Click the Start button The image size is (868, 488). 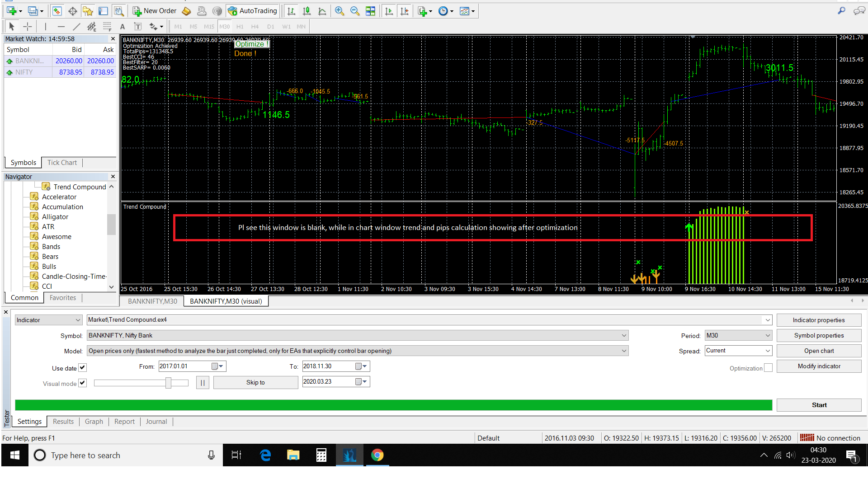click(x=819, y=405)
